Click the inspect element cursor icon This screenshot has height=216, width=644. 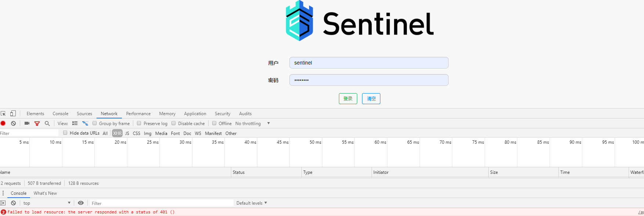coord(3,114)
